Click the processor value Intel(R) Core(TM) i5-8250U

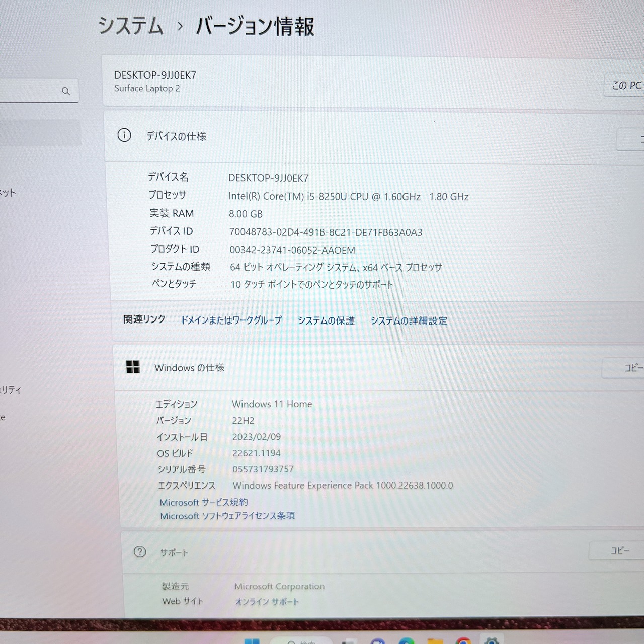(348, 197)
